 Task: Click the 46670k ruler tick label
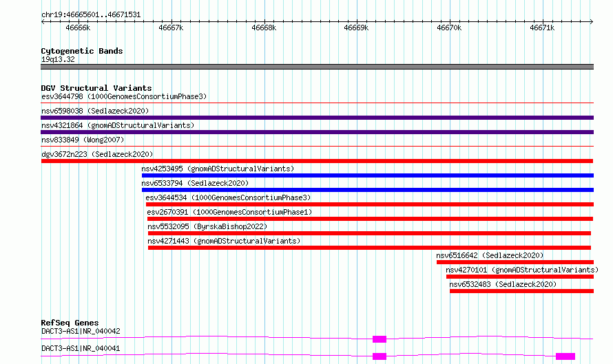[x=449, y=28]
